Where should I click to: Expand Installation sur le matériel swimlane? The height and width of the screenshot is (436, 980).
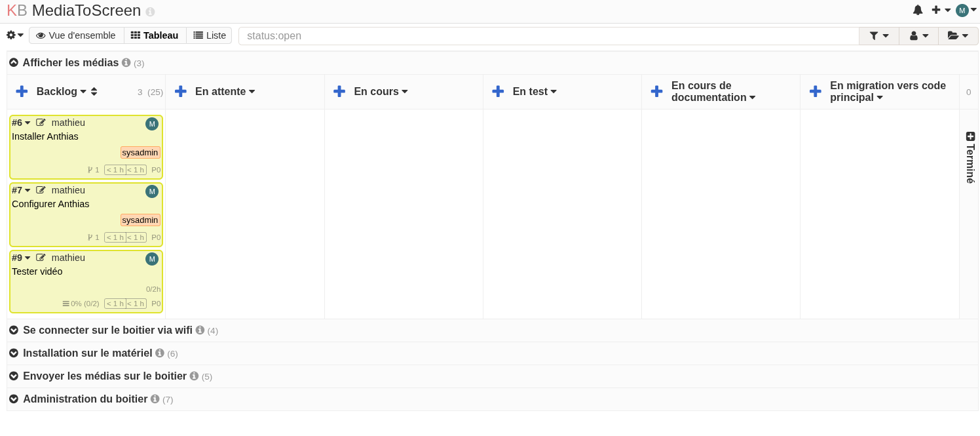coord(14,353)
